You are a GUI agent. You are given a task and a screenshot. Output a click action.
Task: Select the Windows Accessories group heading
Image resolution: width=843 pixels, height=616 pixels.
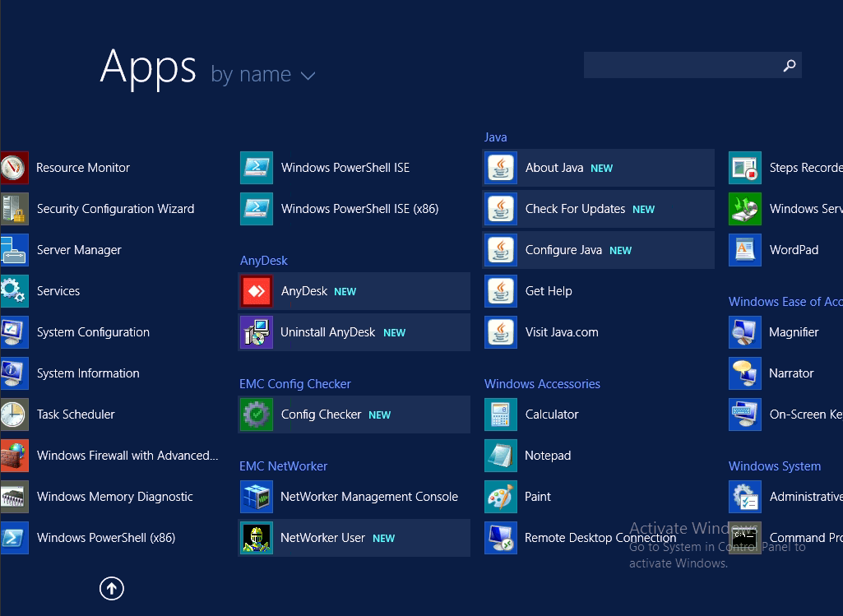point(542,384)
